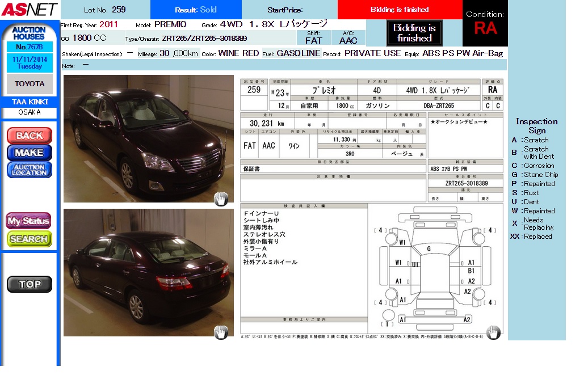The width and height of the screenshot is (588, 388).
Task: Select the Auction Houses header
Action: click(29, 33)
